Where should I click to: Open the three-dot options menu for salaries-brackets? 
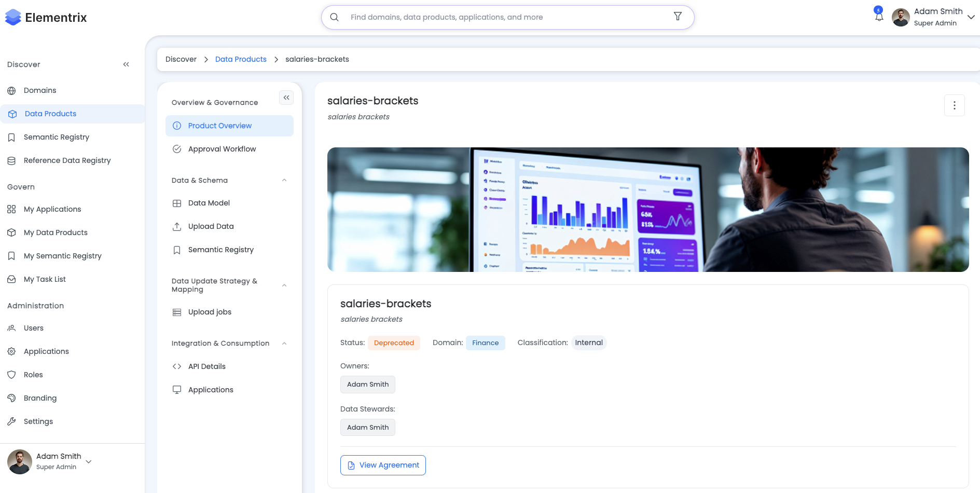point(954,105)
